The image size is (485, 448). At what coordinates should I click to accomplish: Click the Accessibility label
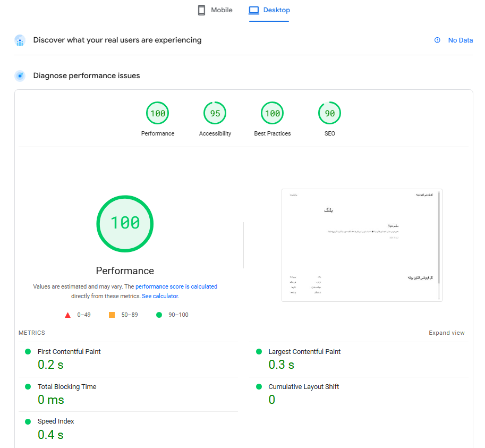pos(215,133)
